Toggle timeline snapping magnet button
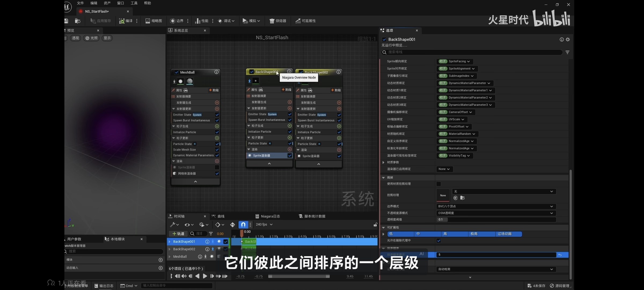Image resolution: width=644 pixels, height=290 pixels. coord(243,224)
